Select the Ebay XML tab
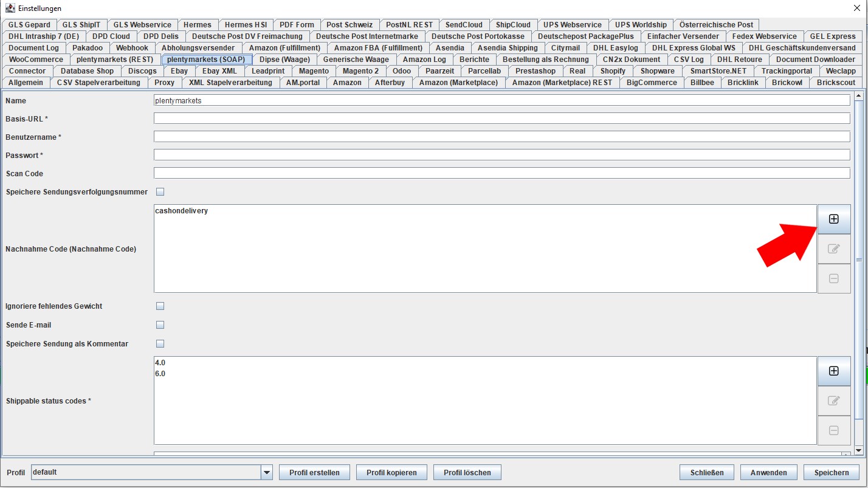This screenshot has height=488, width=868. (219, 71)
